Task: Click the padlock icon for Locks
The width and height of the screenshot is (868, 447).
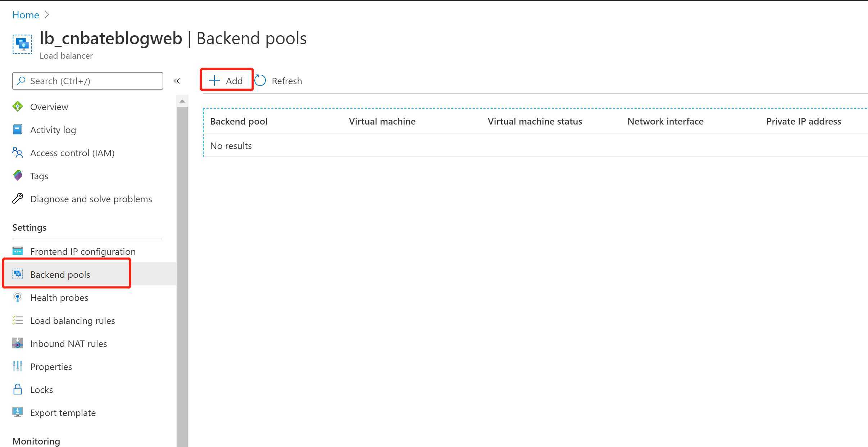Action: pos(18,389)
